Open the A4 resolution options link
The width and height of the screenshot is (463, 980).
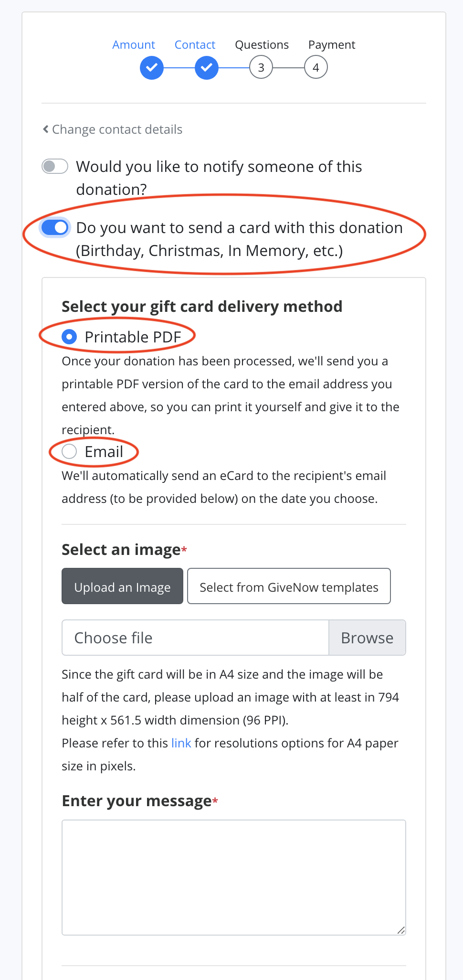[x=180, y=743]
